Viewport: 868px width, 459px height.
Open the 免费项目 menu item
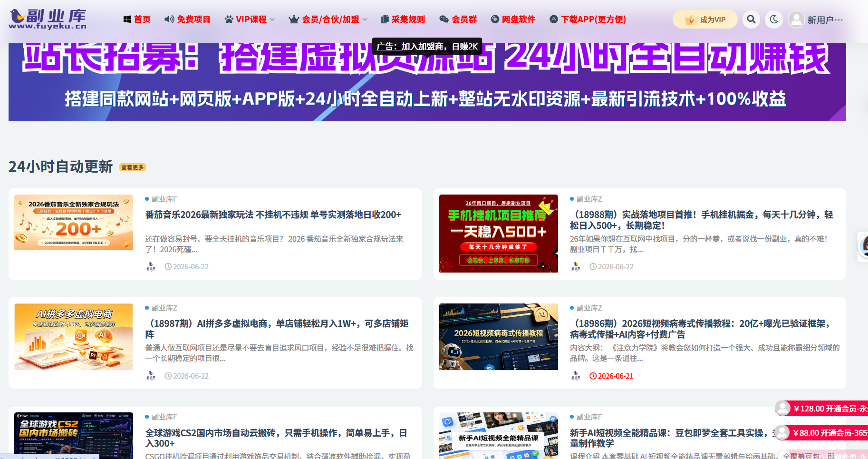[187, 20]
